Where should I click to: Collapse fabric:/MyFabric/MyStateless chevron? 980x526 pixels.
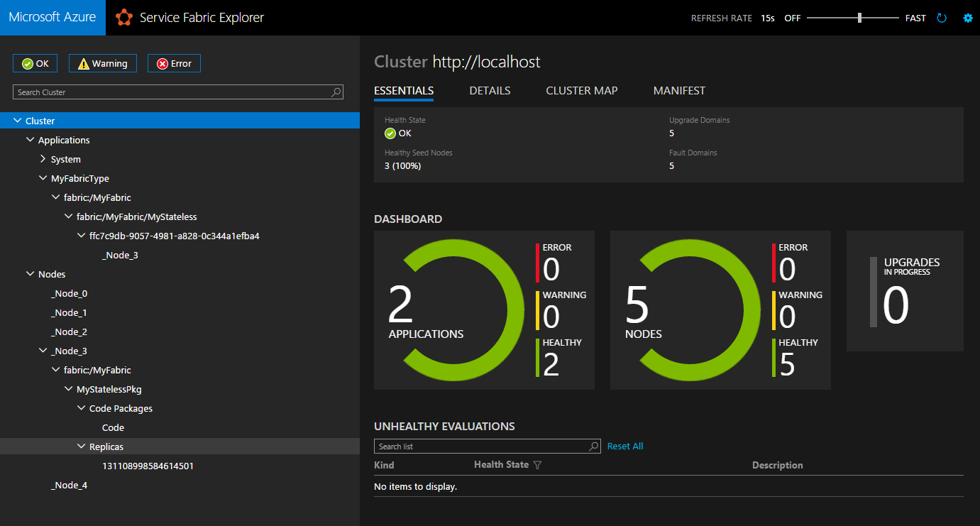[x=69, y=217]
